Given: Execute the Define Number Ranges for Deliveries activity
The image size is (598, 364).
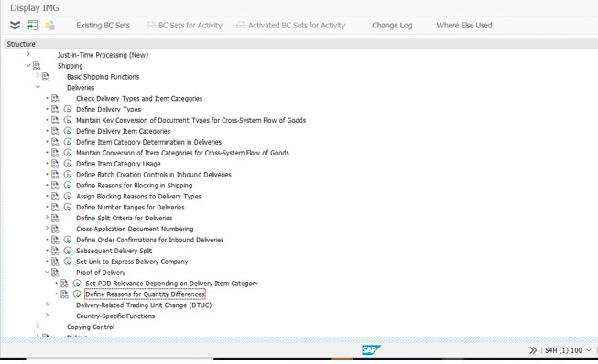Looking at the screenshot, I should [68, 207].
